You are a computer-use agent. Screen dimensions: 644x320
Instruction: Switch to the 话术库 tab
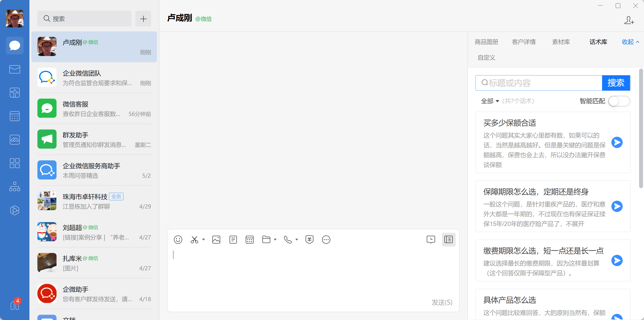click(598, 42)
